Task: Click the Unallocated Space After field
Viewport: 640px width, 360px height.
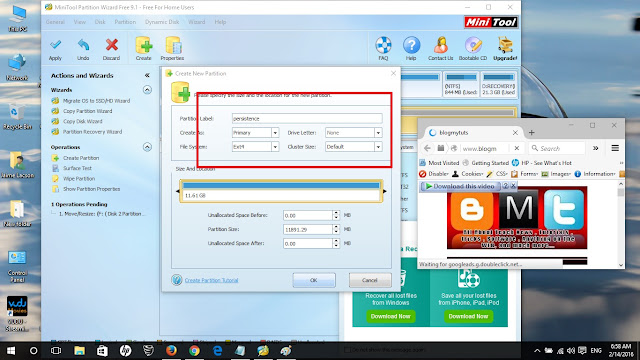Action: click(308, 243)
